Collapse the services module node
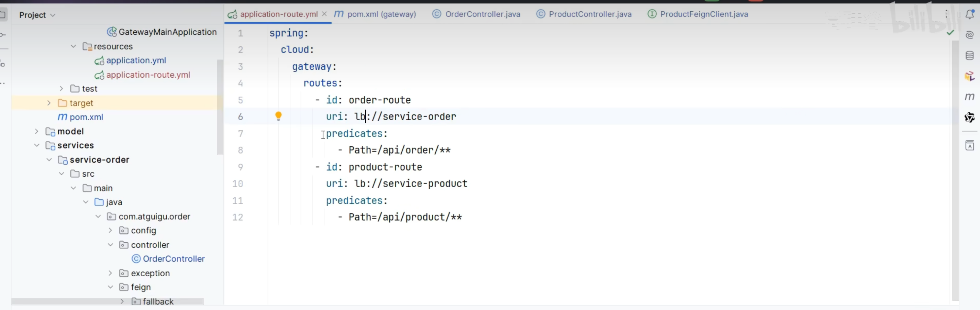The image size is (980, 310). pos(36,145)
